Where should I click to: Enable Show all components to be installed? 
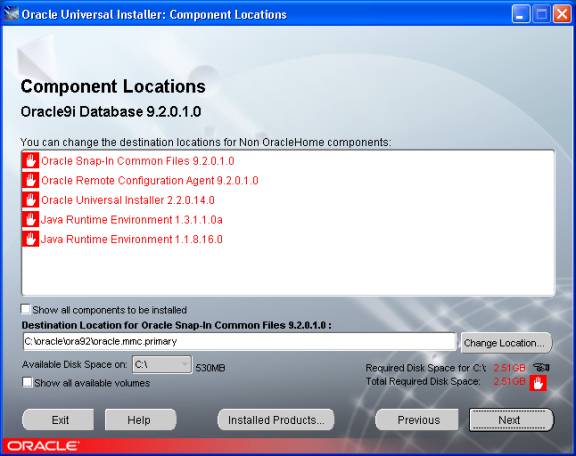coord(26,309)
